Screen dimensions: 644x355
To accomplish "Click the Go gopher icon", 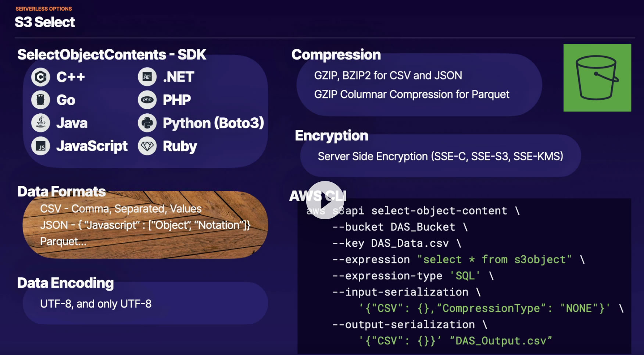I will pos(40,100).
